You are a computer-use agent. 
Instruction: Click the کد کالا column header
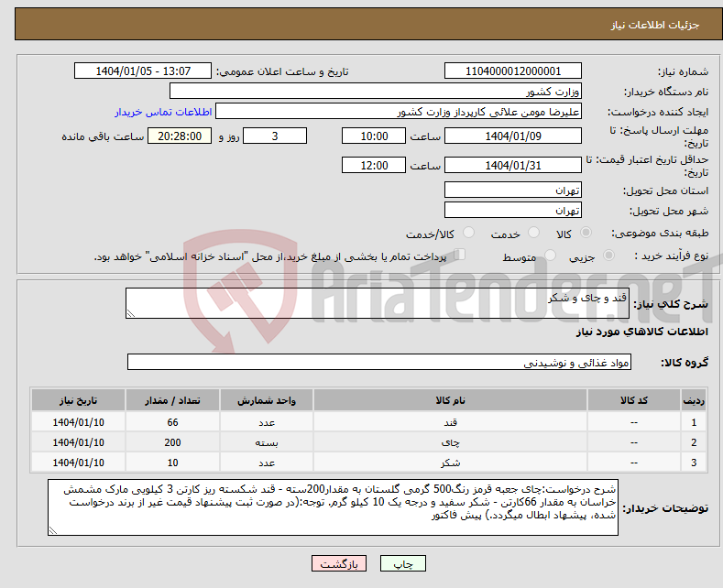point(634,400)
